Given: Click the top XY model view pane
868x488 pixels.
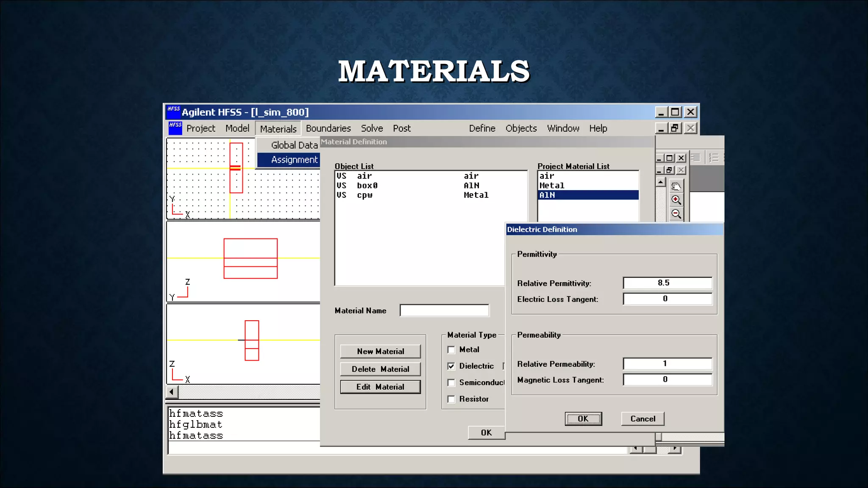Looking at the screenshot, I should coord(243,178).
